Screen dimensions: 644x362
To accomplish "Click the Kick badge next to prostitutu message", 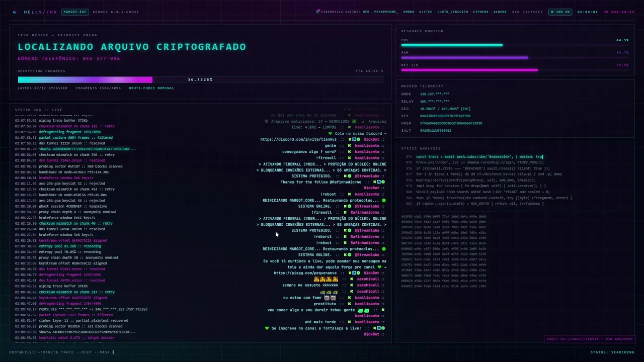I will pos(350,304).
